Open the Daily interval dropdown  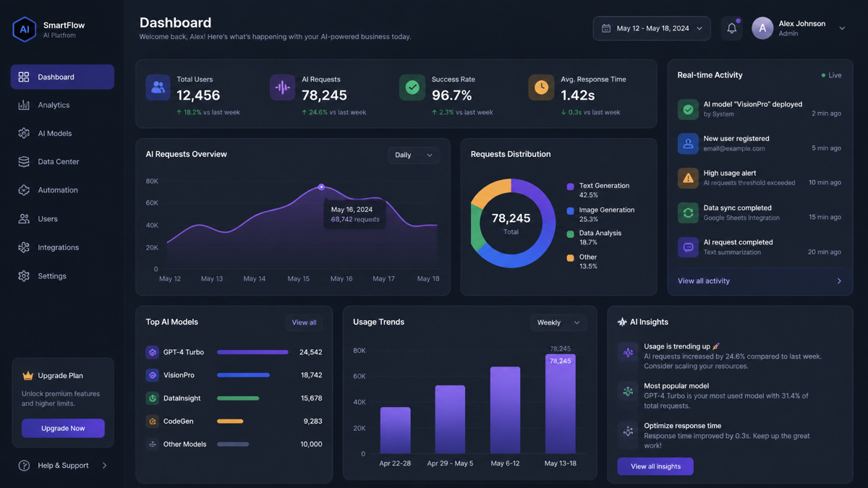point(413,155)
